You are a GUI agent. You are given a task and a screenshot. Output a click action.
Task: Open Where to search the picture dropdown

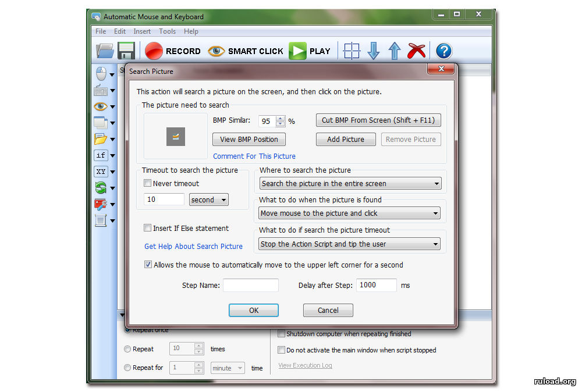click(350, 183)
